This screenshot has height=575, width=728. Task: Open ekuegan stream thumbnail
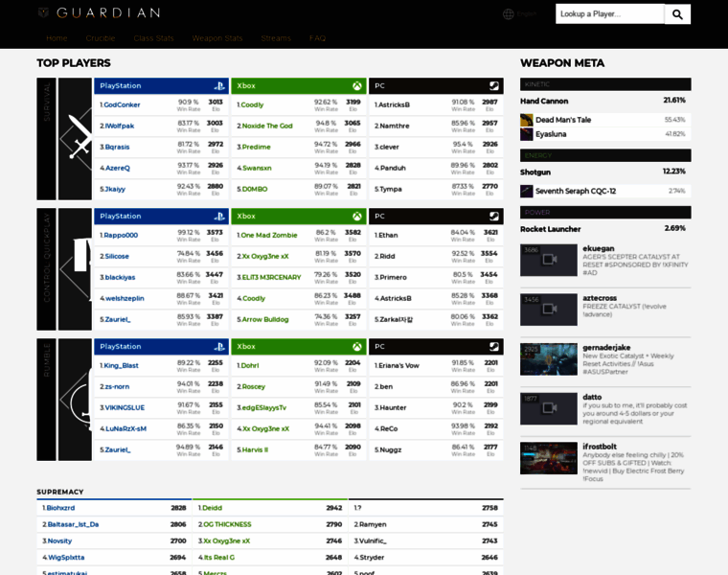[x=549, y=260]
